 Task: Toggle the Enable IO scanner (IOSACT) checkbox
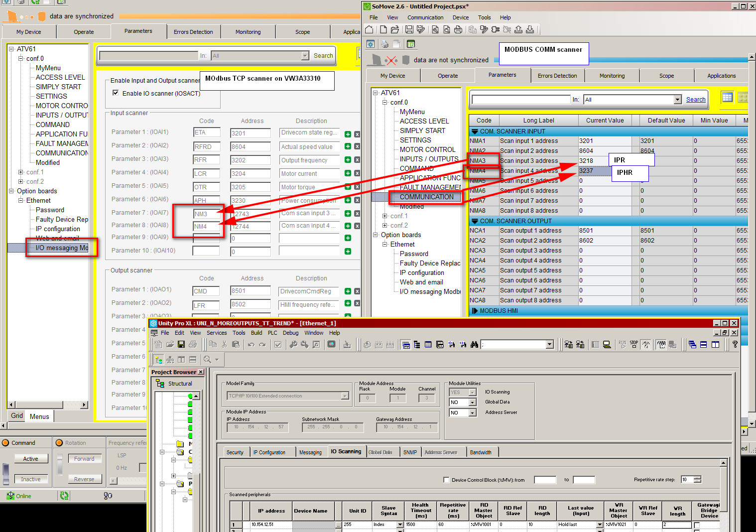[x=116, y=93]
